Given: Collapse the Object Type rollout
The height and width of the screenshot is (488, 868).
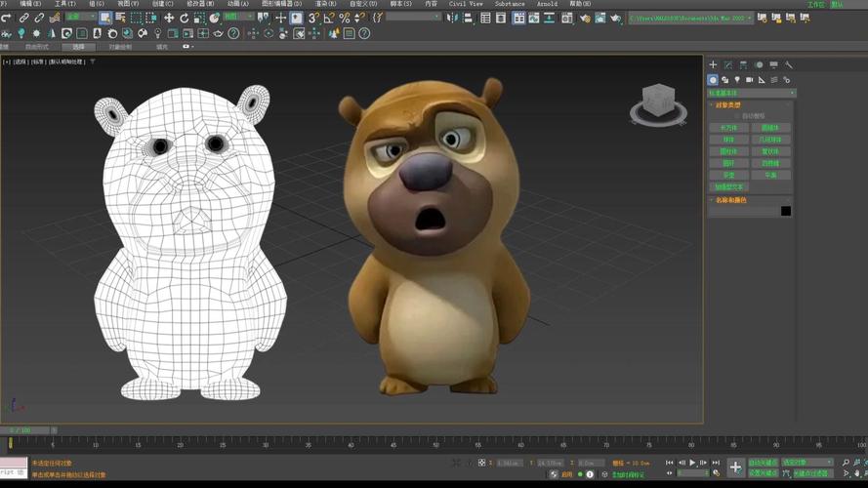Looking at the screenshot, I should coord(728,104).
